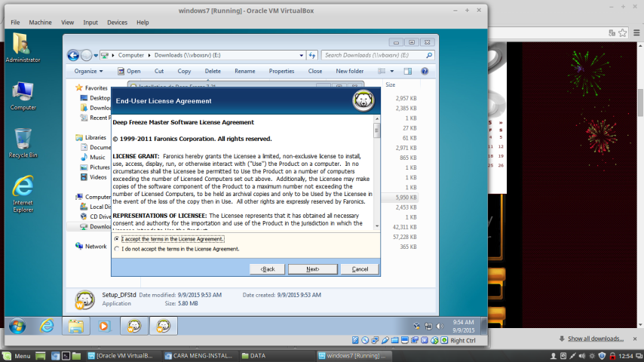Click second Deep Freeze taskbar button
This screenshot has width=644, height=362.
pyautogui.click(x=164, y=327)
